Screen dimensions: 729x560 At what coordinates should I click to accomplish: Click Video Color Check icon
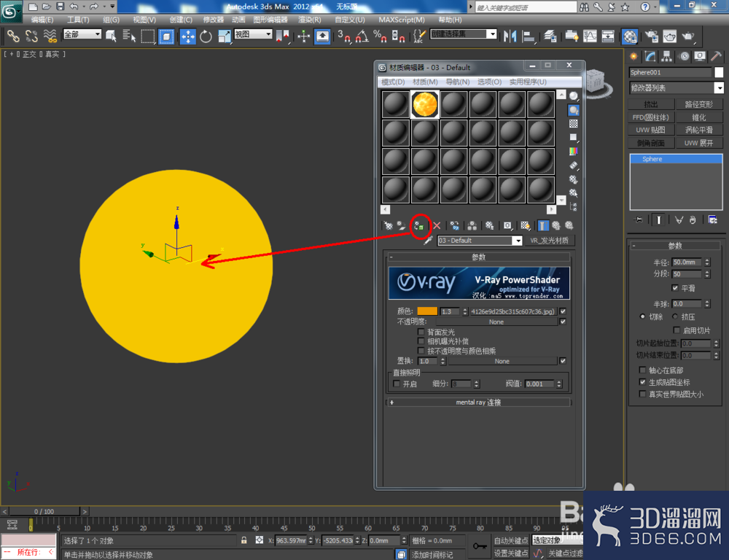(574, 152)
